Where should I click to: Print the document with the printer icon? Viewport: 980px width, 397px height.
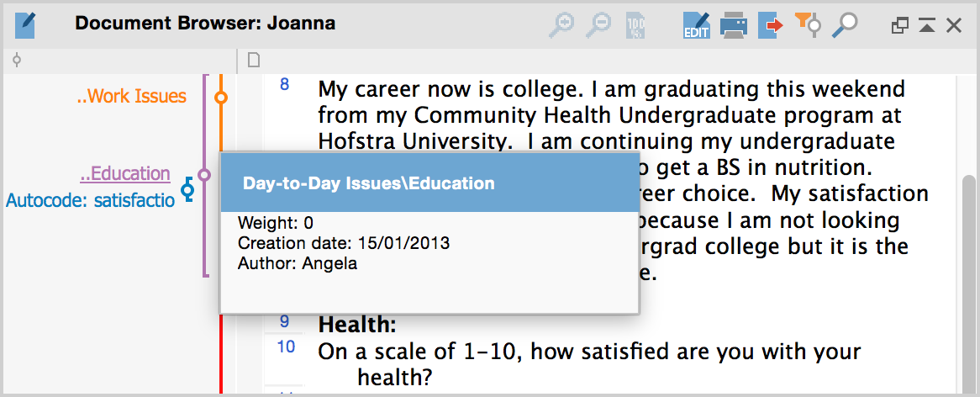[x=734, y=25]
